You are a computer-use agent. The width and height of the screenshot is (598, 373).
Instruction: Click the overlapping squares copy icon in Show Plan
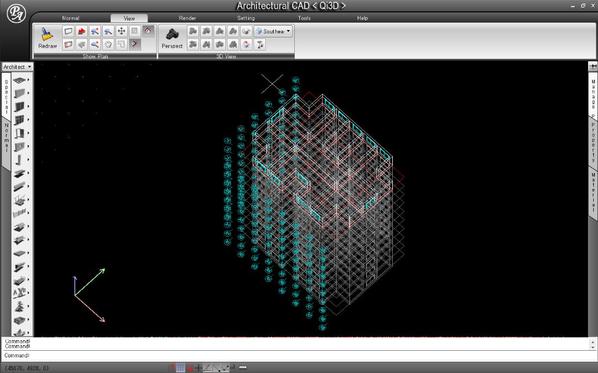pyautogui.click(x=121, y=44)
